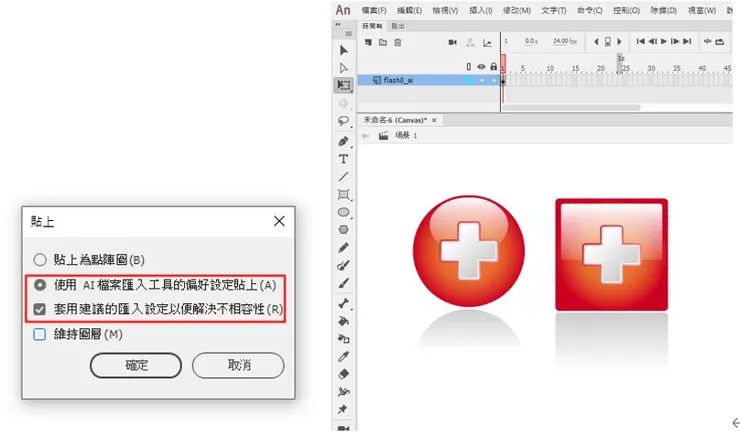
Task: Select the Free Transform tool
Action: click(344, 85)
